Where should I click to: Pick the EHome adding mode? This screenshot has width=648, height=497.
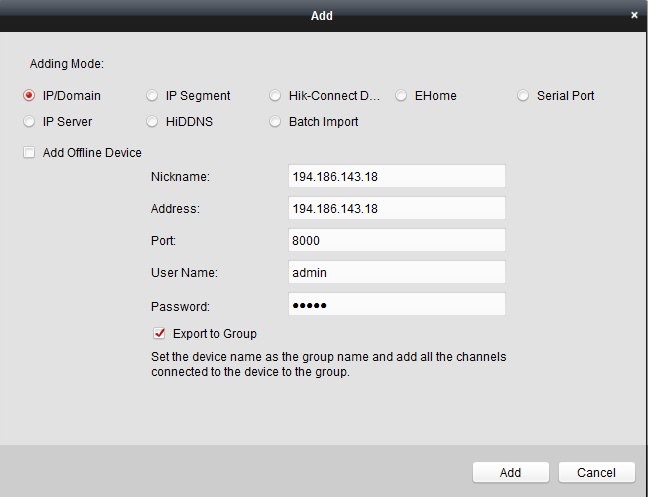tap(401, 96)
